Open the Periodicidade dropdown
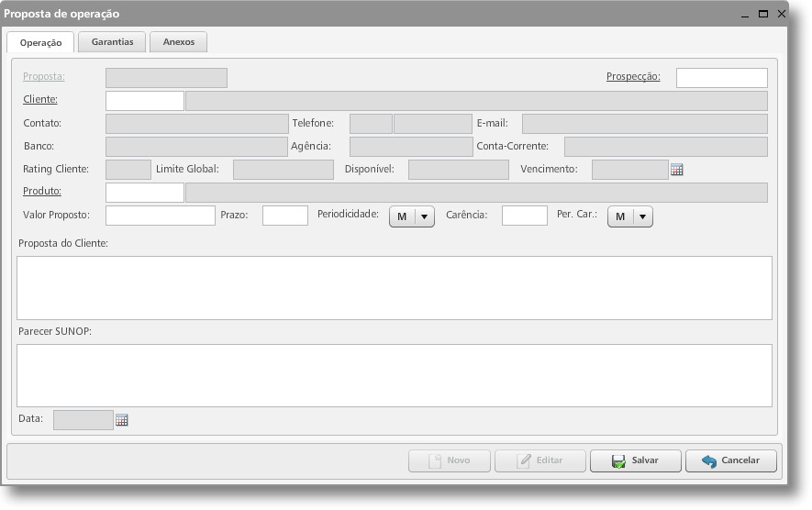 (x=412, y=216)
